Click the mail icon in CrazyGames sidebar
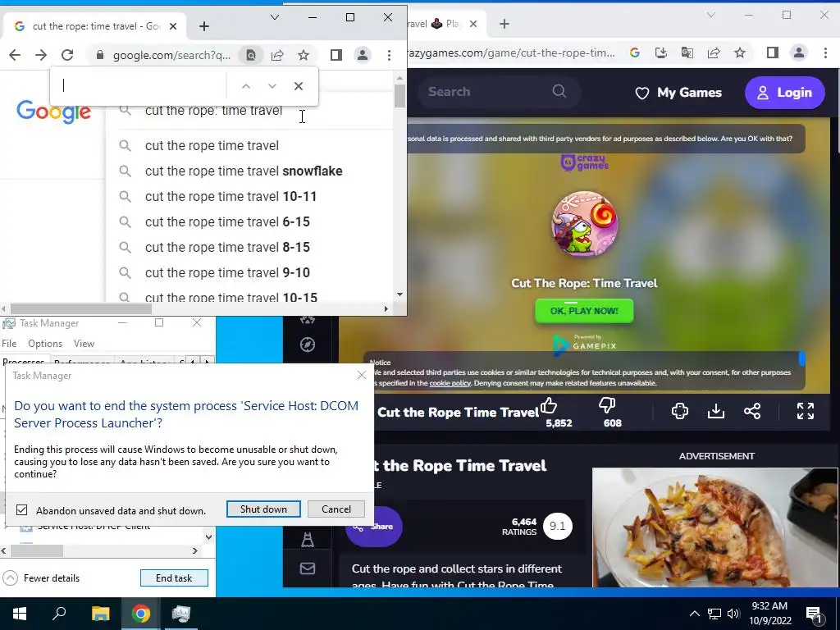Viewport: 840px width, 630px height. point(308,568)
